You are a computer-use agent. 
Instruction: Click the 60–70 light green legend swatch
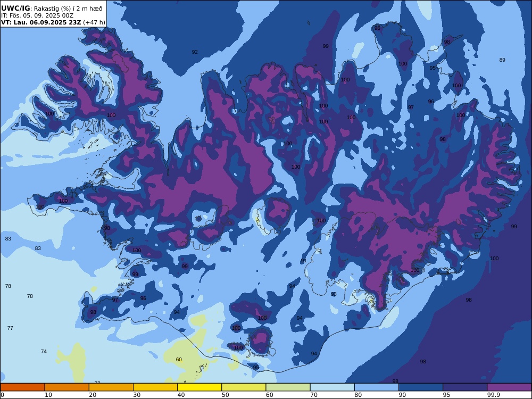(x=288, y=387)
